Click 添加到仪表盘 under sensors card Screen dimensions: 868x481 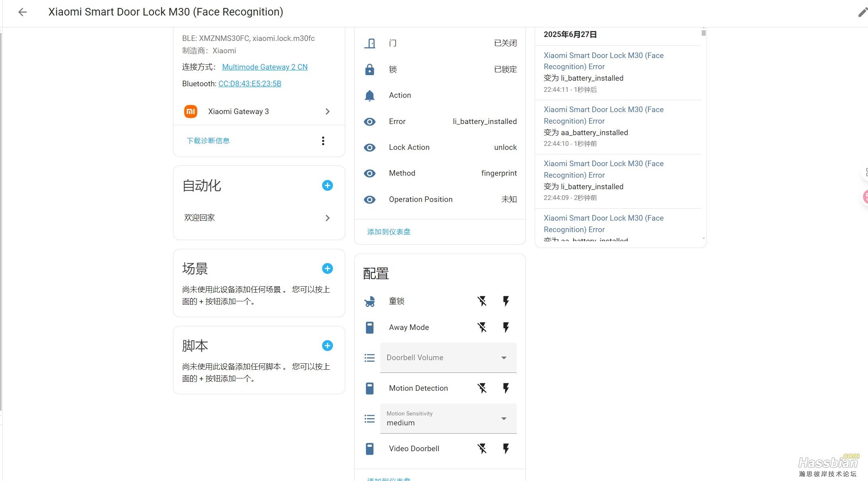point(389,232)
